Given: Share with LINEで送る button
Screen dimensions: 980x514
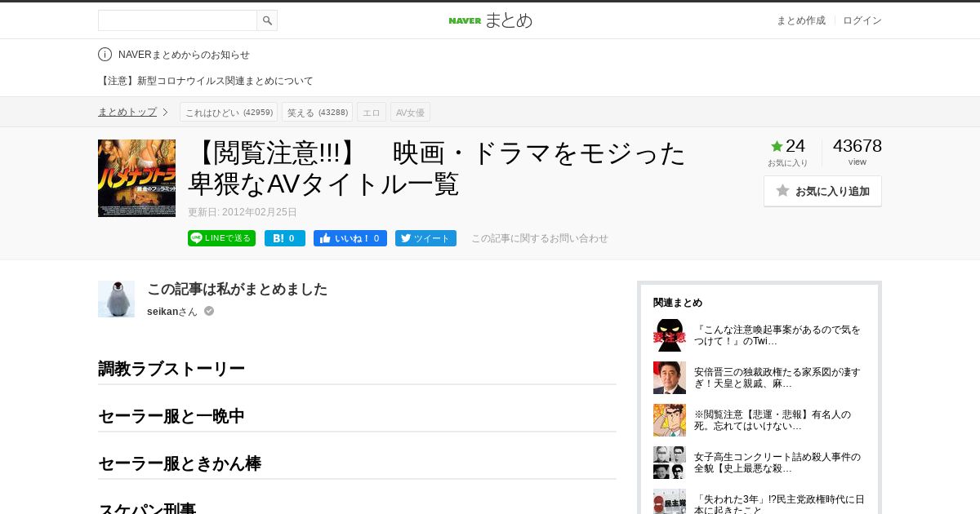Looking at the screenshot, I should 221,238.
